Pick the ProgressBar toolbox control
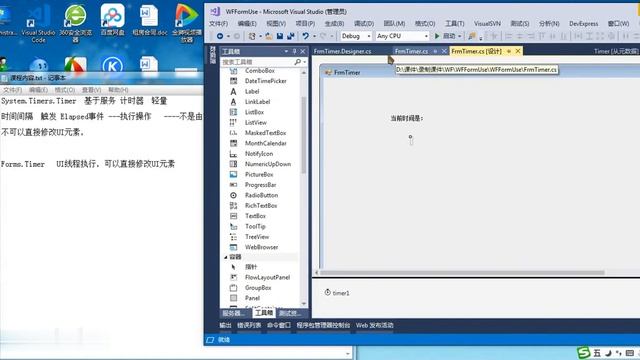Viewport: 640px width, 360px height. [x=260, y=185]
